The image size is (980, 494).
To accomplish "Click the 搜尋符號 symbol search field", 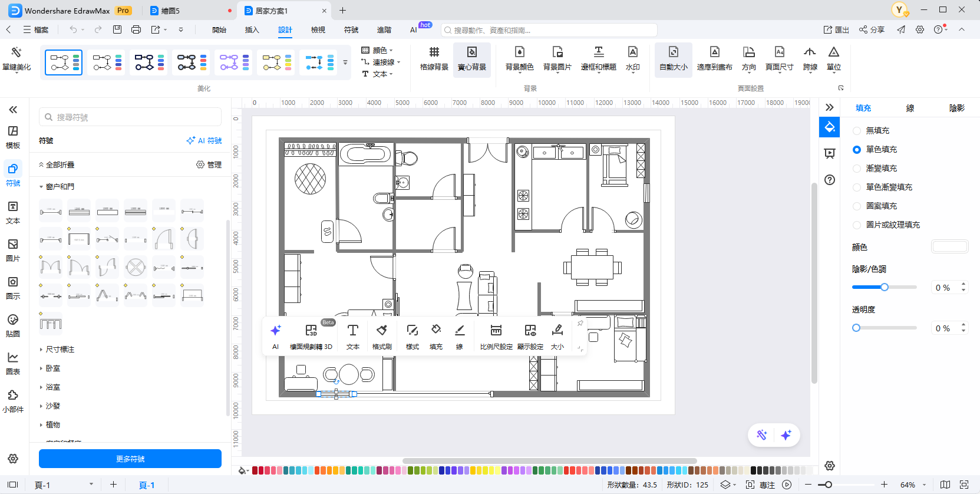I will [130, 117].
